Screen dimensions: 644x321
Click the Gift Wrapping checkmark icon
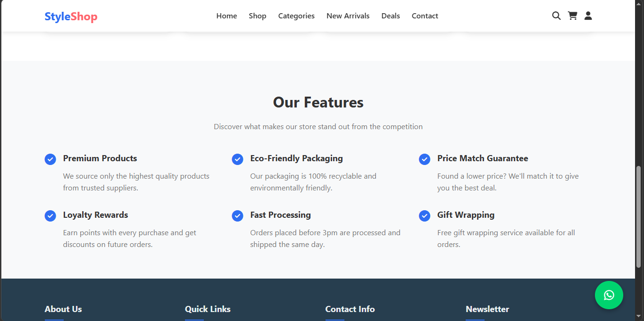pyautogui.click(x=425, y=216)
